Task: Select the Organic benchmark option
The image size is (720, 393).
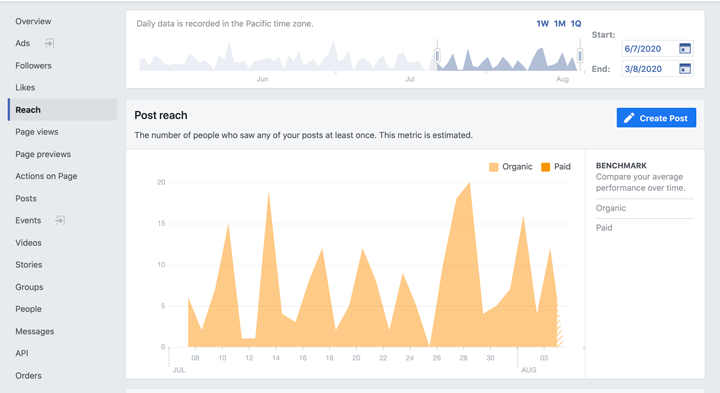Action: tap(611, 208)
